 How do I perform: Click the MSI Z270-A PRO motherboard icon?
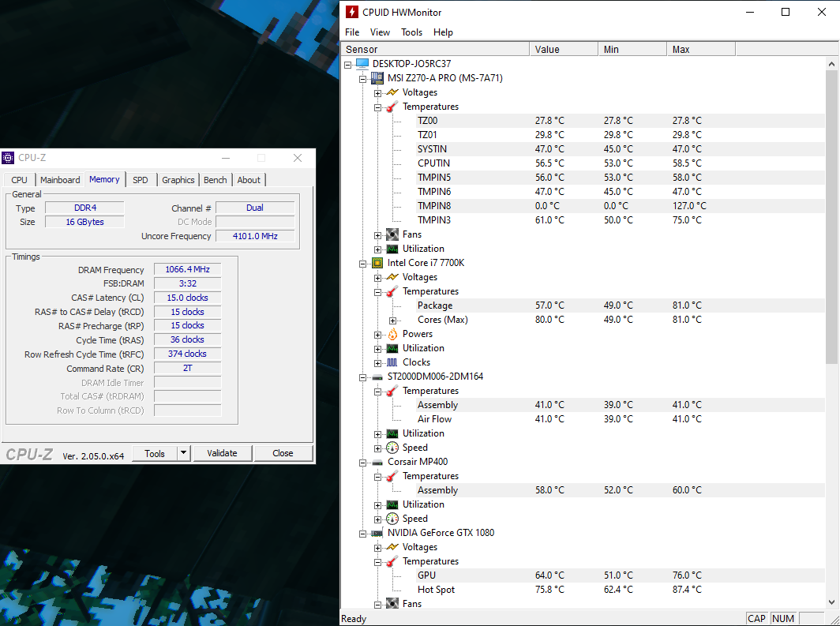click(377, 78)
